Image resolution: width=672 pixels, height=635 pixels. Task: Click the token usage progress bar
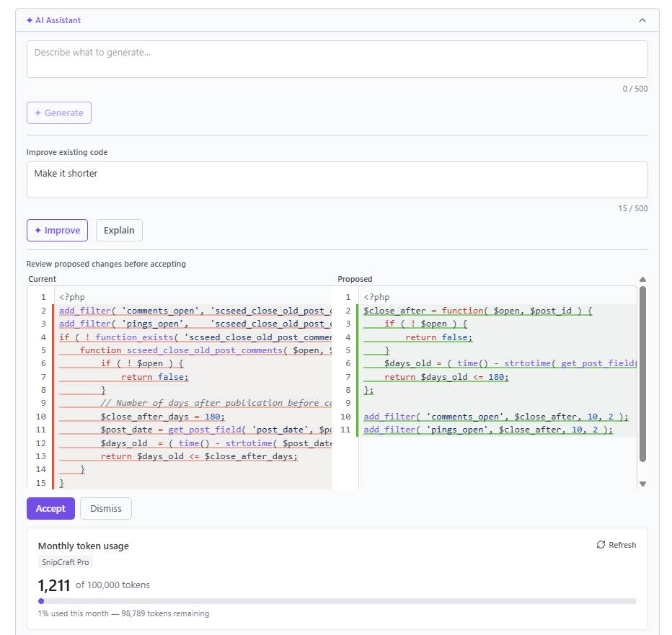(337, 601)
